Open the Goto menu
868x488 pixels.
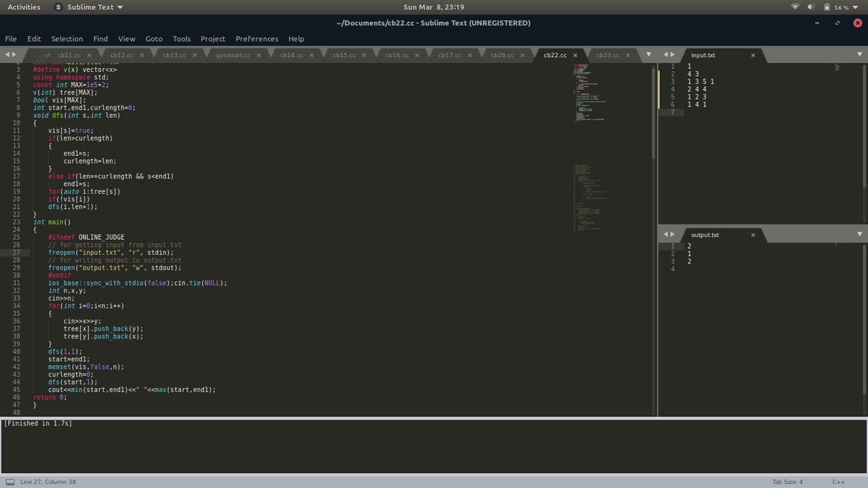click(153, 39)
